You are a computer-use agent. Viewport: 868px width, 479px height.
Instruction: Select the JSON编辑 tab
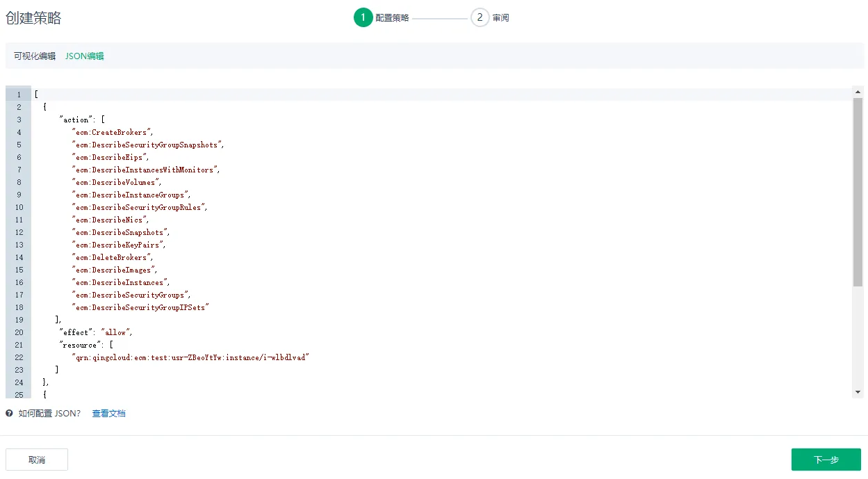click(85, 56)
